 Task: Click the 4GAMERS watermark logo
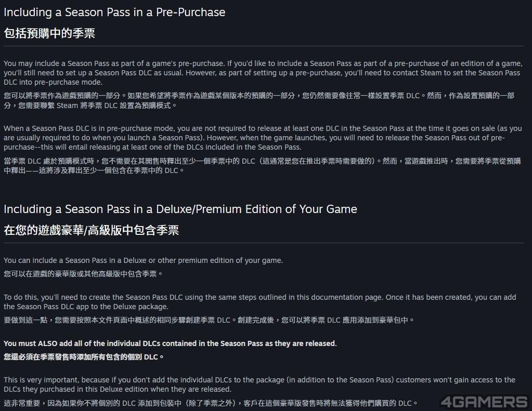[x=485, y=402]
